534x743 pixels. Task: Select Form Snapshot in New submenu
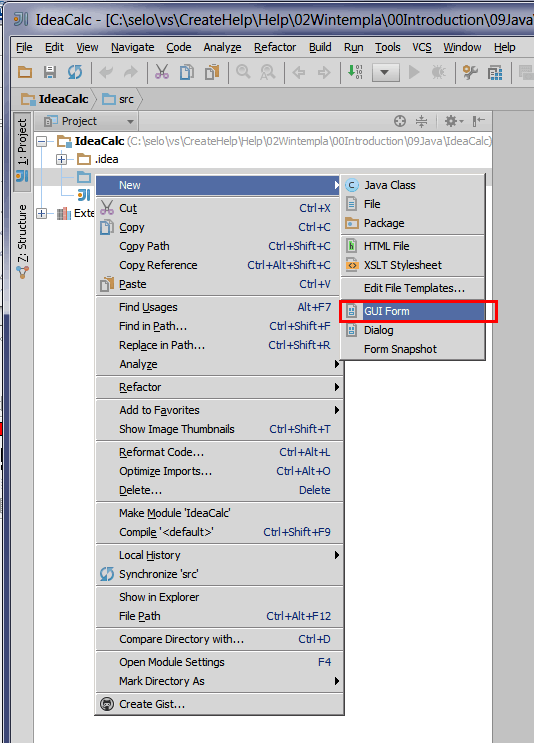click(x=413, y=349)
